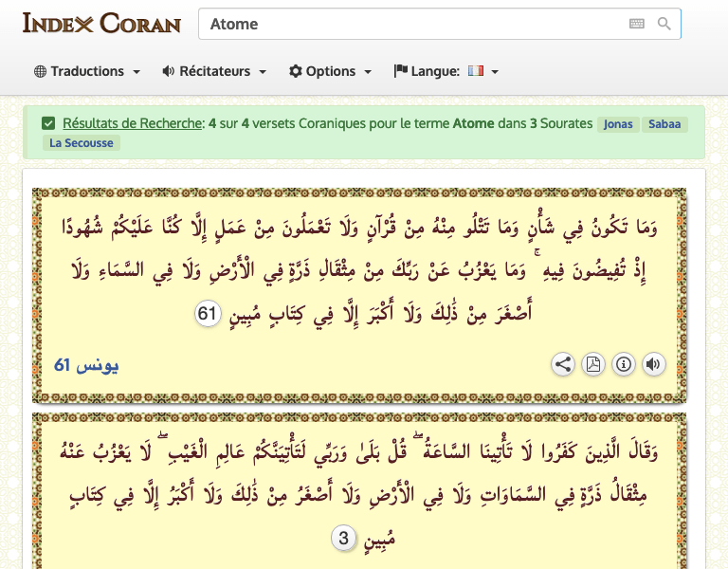Open the info icon for verse 61
728x569 pixels.
pos(624,364)
